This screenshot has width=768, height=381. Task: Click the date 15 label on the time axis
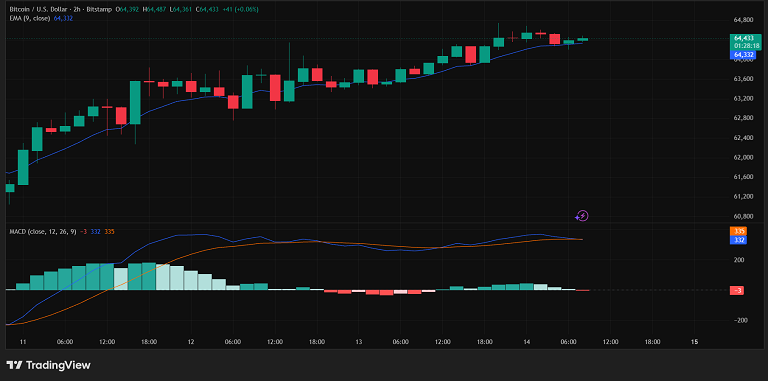coord(694,342)
